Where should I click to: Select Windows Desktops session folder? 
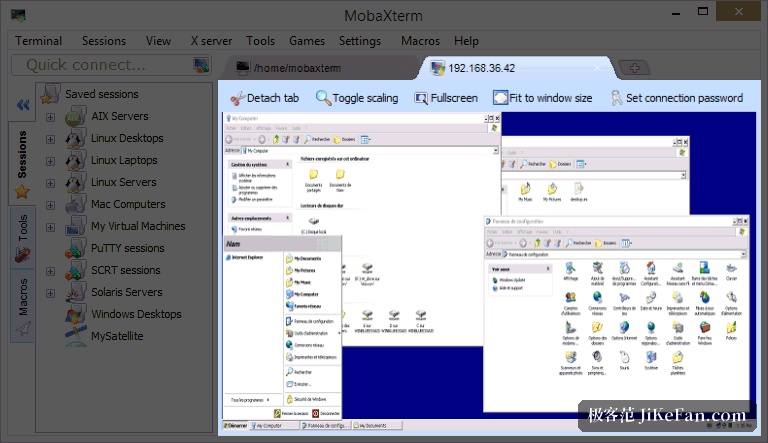tap(136, 314)
